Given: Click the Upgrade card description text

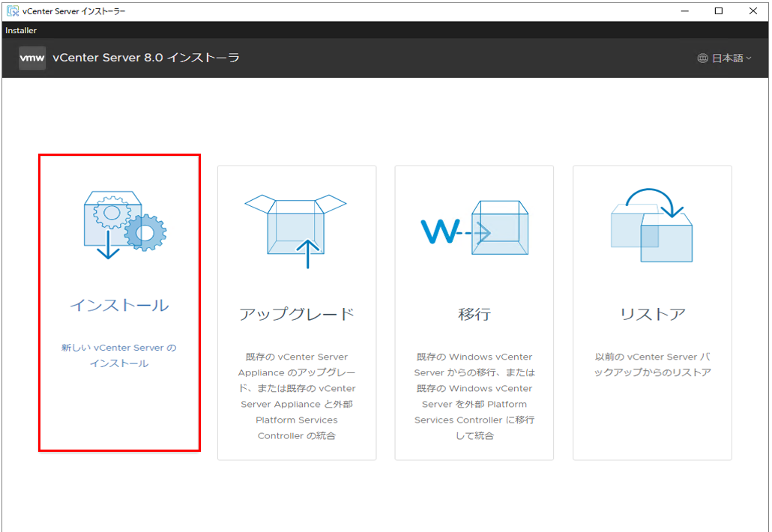Looking at the screenshot, I should pyautogui.click(x=296, y=396).
